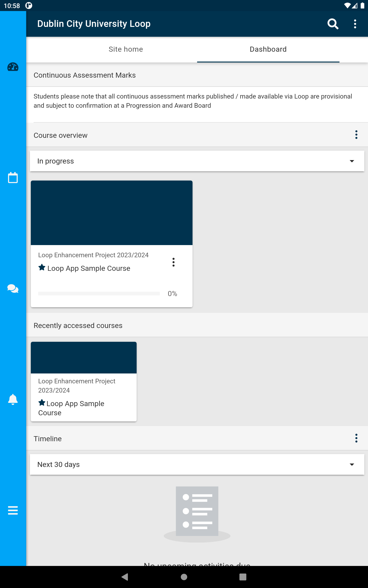This screenshot has width=368, height=588.
Task: Tap the Android back button
Action: (125, 577)
